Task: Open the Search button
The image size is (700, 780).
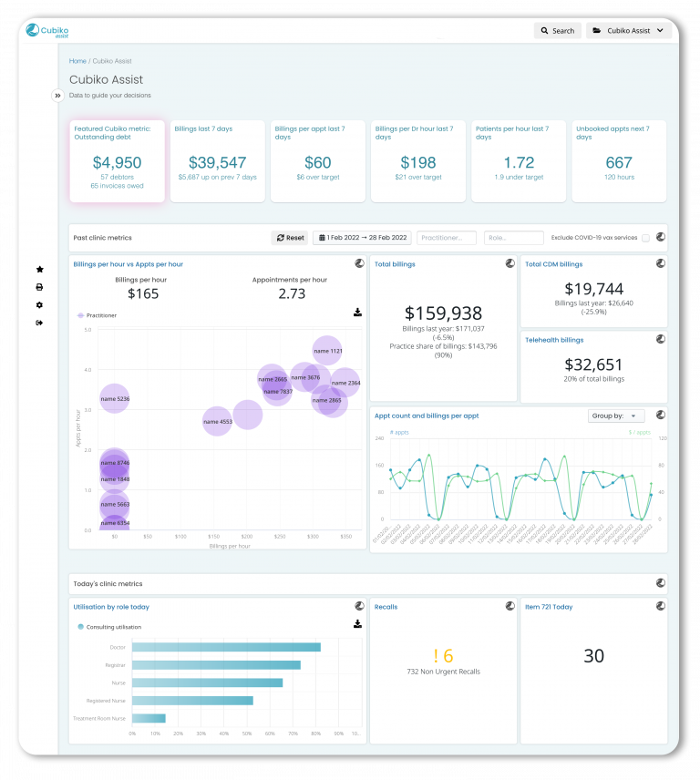Action: pos(557,31)
